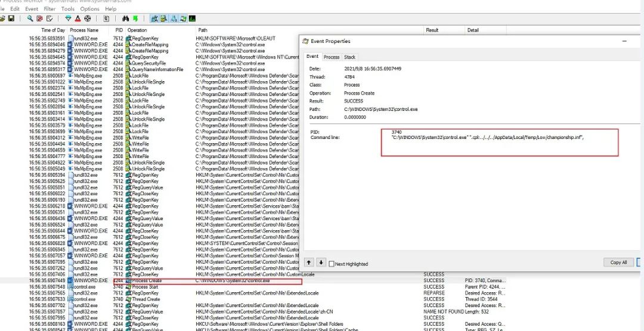Viewport: 644px width, 331px height.
Task: Open the Filter menu
Action: (49, 8)
